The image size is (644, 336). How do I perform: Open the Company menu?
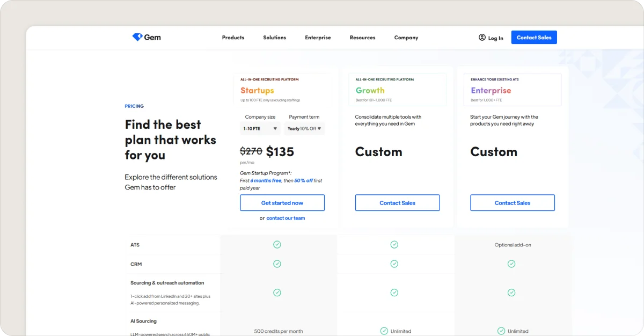406,38
